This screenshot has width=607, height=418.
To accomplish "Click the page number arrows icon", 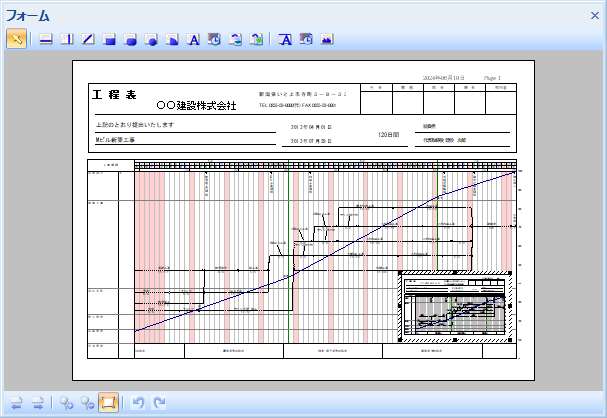I will (x=235, y=39).
